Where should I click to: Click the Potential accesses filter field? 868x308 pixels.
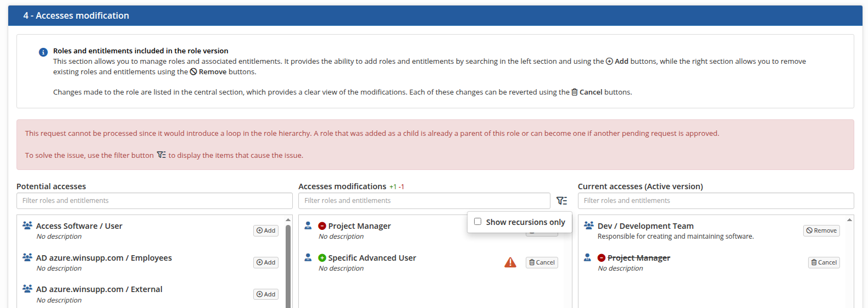pos(154,201)
